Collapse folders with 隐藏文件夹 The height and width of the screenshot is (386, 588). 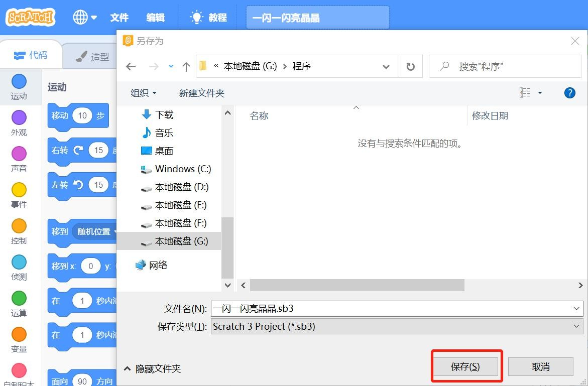[x=153, y=369]
